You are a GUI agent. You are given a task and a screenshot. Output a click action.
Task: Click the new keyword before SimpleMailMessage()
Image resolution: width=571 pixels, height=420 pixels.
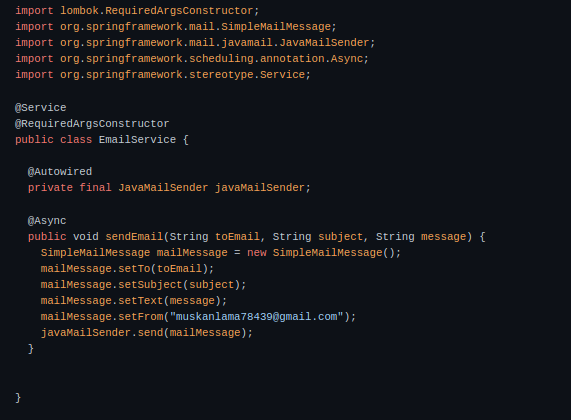tap(257, 253)
